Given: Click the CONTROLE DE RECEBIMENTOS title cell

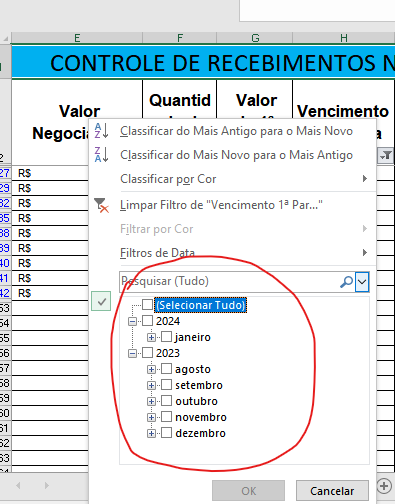Looking at the screenshot, I should 203,62.
